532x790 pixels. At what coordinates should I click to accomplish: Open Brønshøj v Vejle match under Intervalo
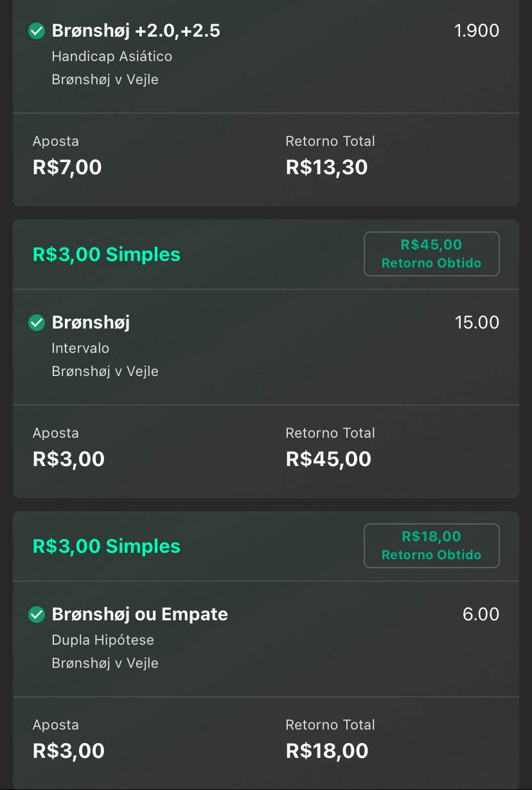pos(105,372)
